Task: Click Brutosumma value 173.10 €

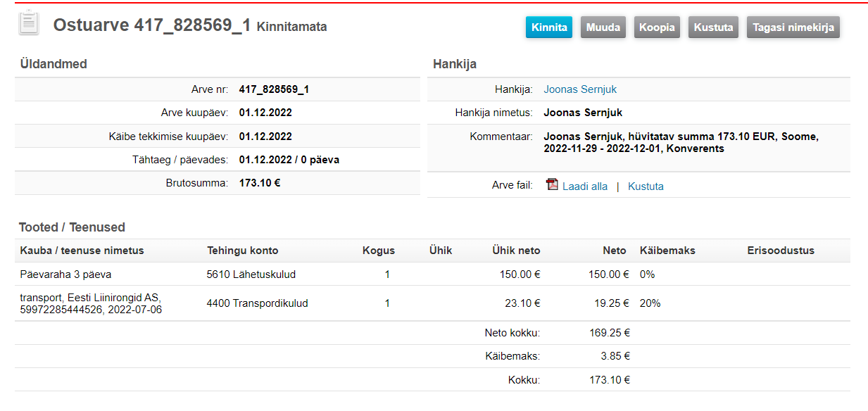Action: coord(260,183)
